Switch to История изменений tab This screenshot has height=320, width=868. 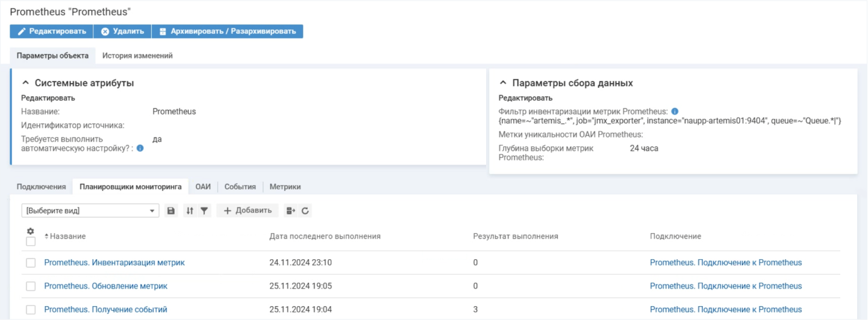point(137,55)
